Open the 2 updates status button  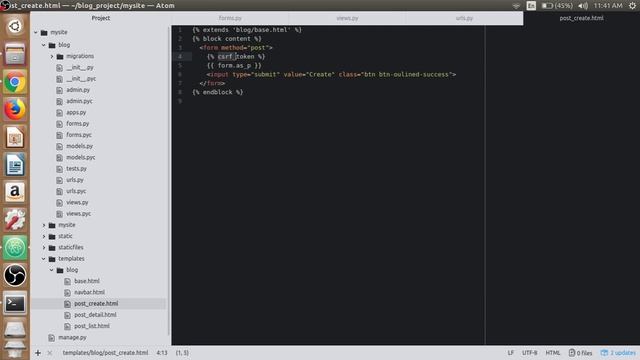[x=618, y=353]
